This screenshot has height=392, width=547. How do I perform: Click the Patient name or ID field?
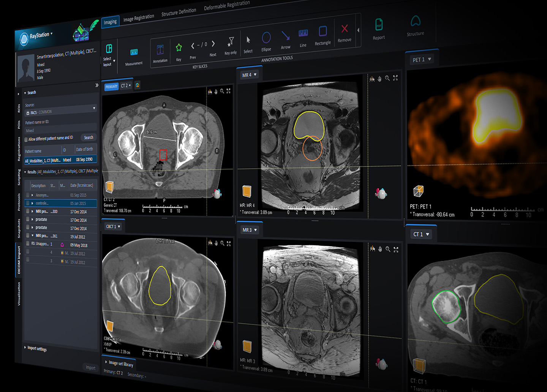(60, 130)
